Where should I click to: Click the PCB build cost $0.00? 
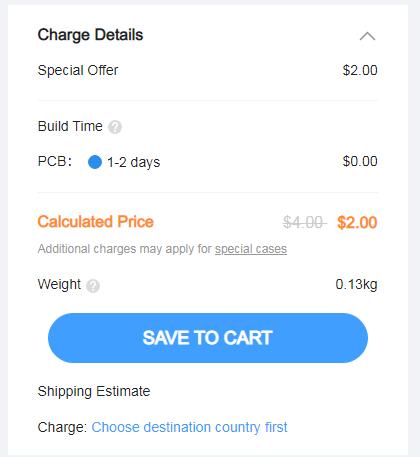pyautogui.click(x=360, y=161)
